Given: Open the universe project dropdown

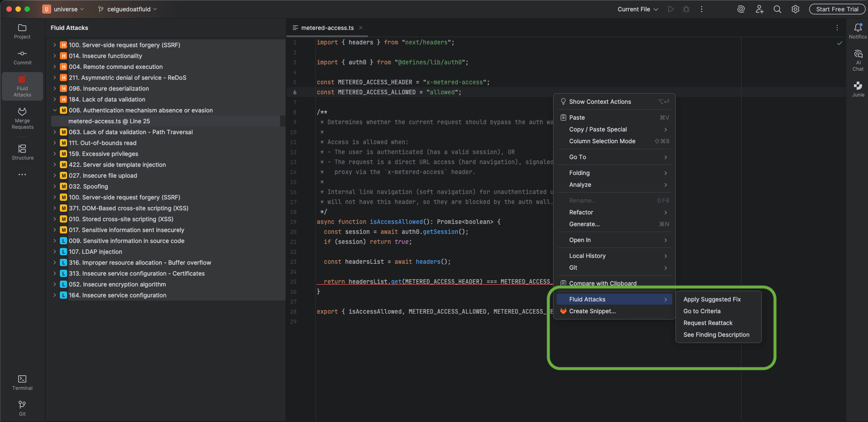Looking at the screenshot, I should 63,9.
